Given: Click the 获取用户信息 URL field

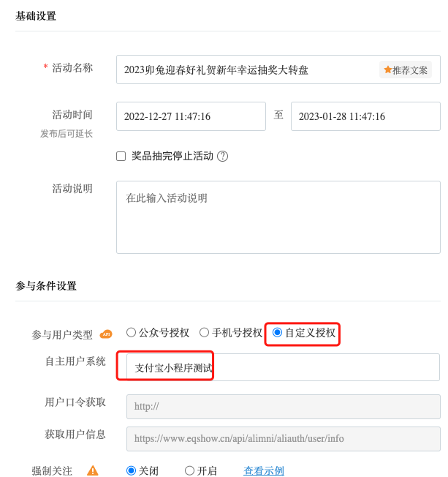Looking at the screenshot, I should pos(283,438).
